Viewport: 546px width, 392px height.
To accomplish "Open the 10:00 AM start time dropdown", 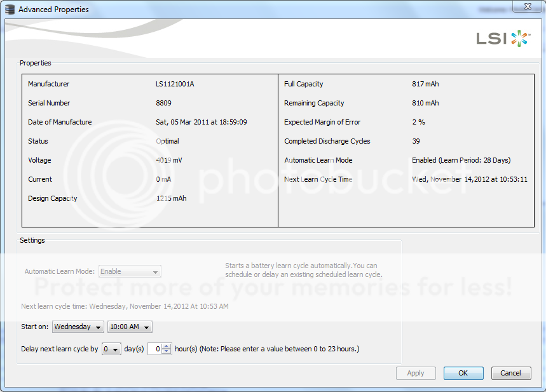I will point(130,327).
